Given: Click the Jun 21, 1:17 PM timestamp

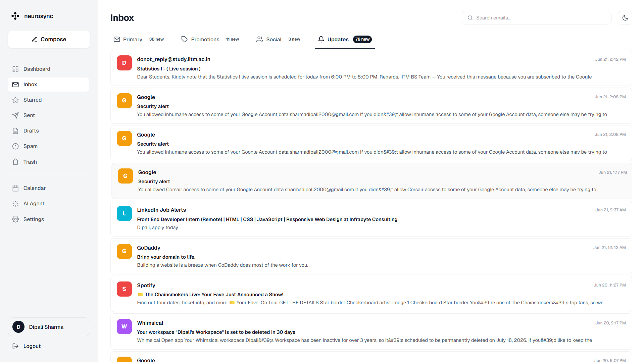Looking at the screenshot, I should point(612,172).
